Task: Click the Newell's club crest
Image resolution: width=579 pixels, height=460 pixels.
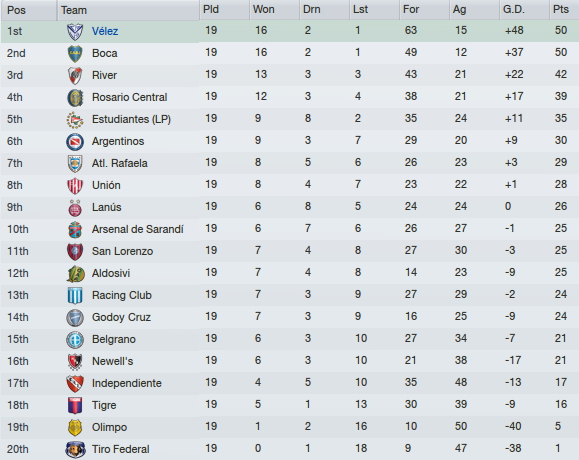Action: pos(75,361)
